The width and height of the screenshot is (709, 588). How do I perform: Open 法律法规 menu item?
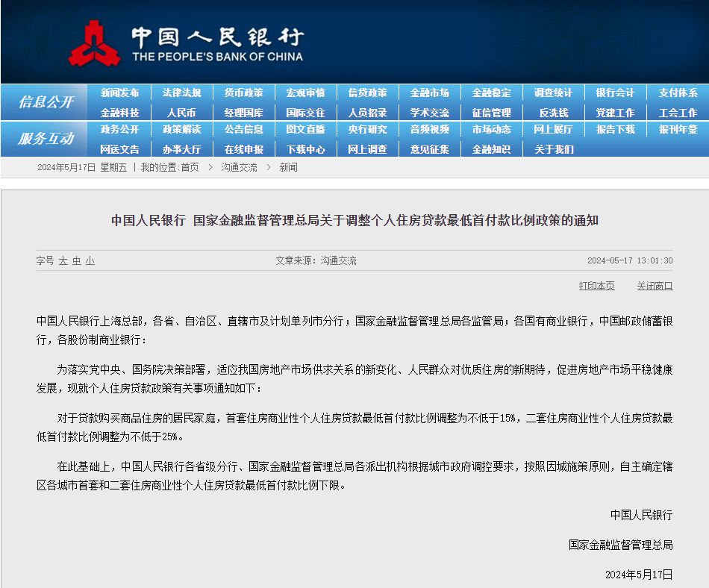pos(181,93)
